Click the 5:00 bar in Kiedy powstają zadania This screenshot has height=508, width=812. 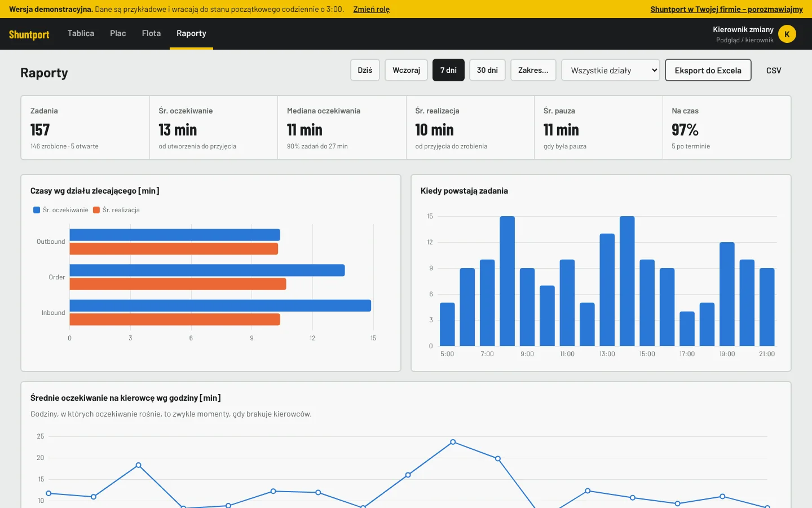pos(447,325)
